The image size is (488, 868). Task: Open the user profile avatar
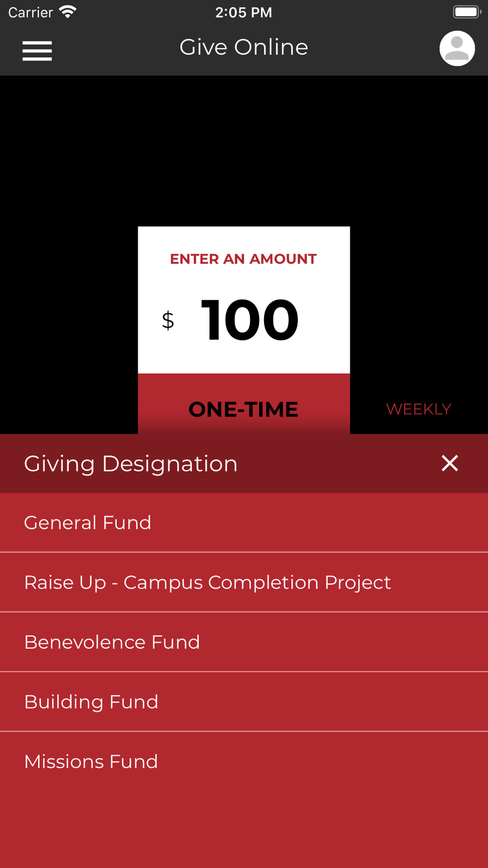point(457,49)
